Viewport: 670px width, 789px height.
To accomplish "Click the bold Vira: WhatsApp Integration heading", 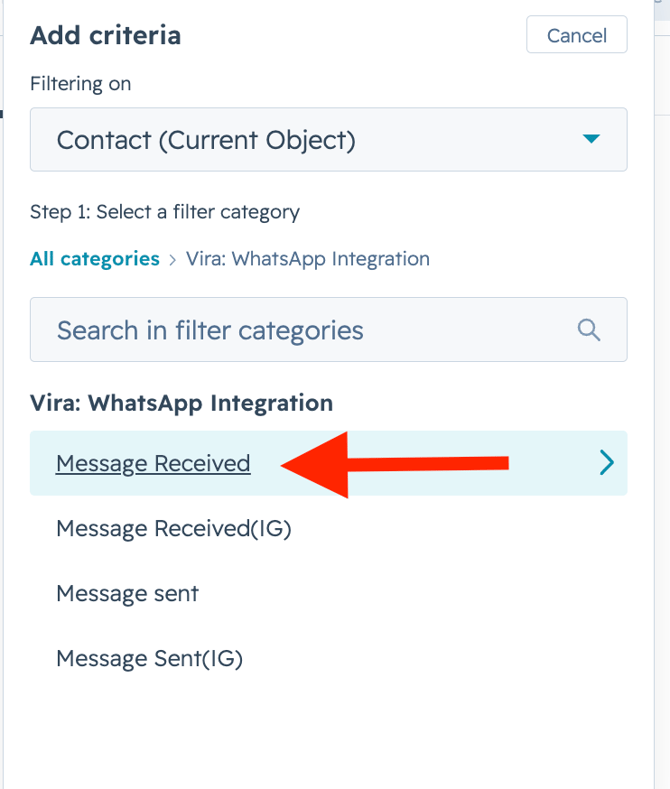I will [181, 403].
